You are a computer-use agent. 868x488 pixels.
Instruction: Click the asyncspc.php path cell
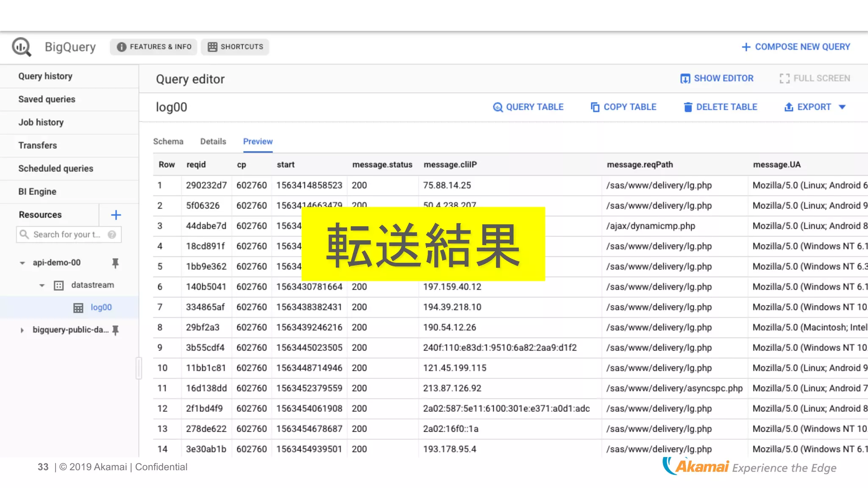coord(674,388)
